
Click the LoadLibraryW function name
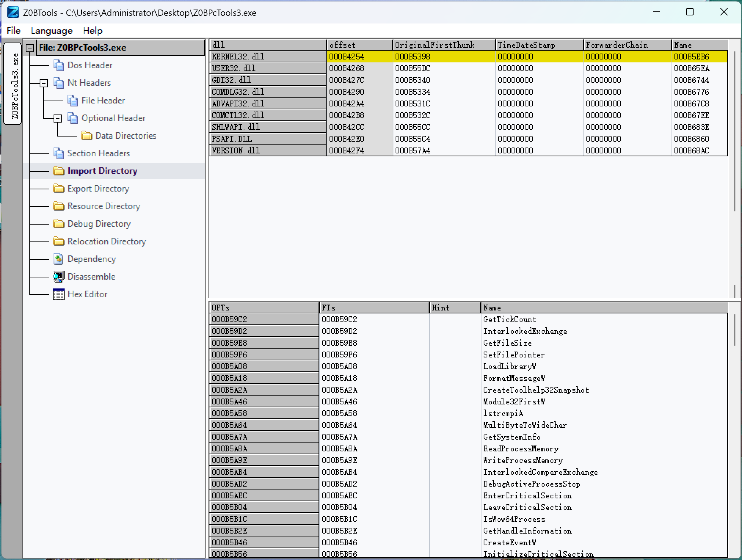pos(510,366)
